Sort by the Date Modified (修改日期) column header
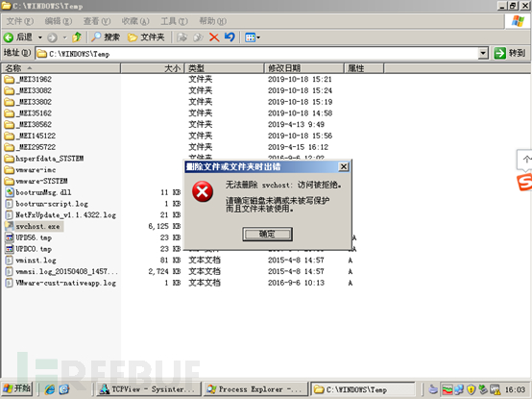The image size is (532, 399). 304,68
